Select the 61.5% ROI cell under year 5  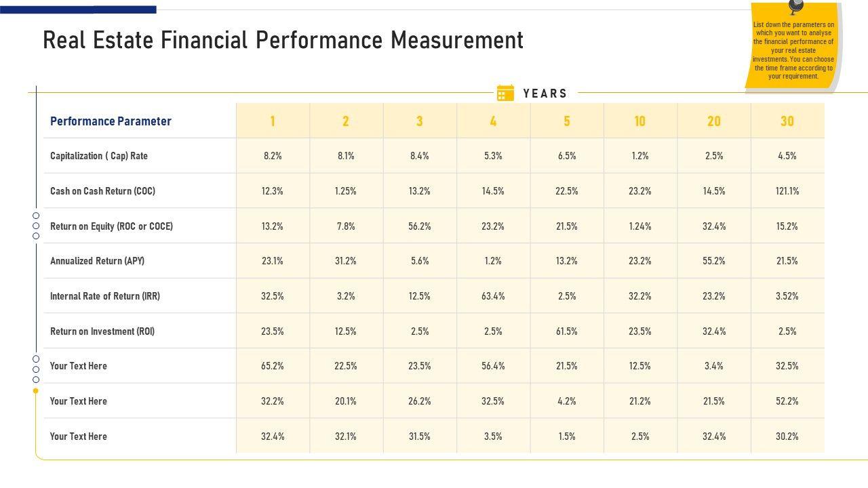coord(567,331)
